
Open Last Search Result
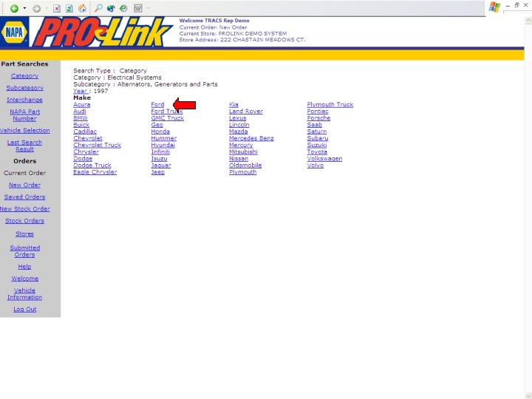[25, 146]
